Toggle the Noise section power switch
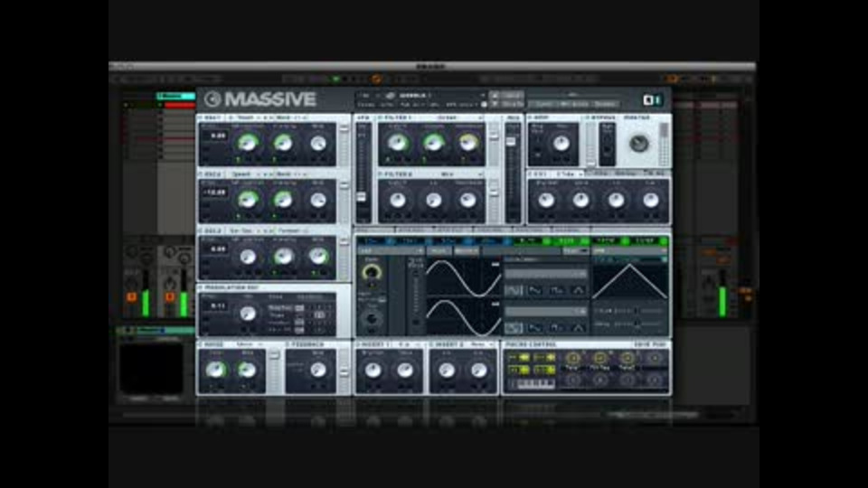The image size is (868, 488). coord(201,344)
